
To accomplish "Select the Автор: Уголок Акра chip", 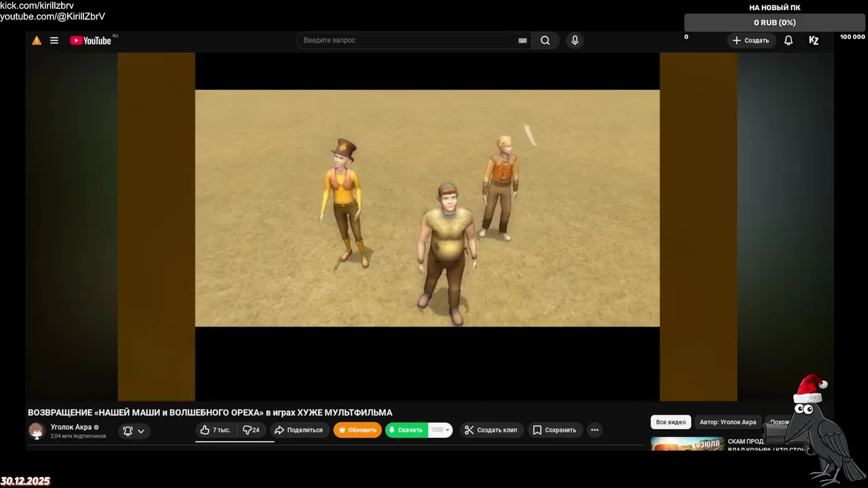I will 728,422.
